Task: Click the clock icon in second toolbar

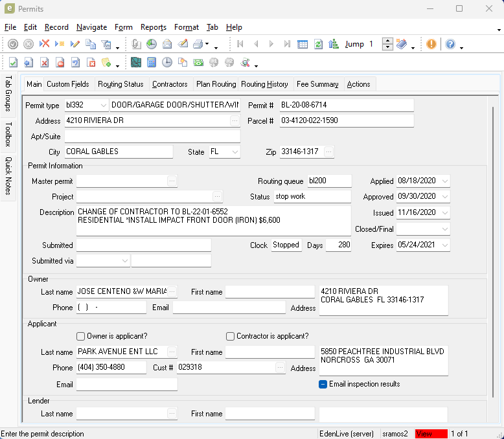Action: click(x=167, y=63)
